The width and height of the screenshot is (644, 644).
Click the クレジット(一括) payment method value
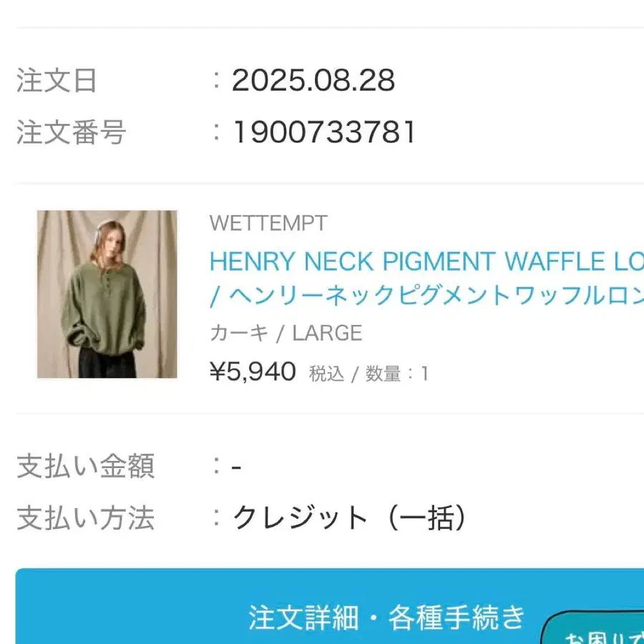click(x=351, y=519)
